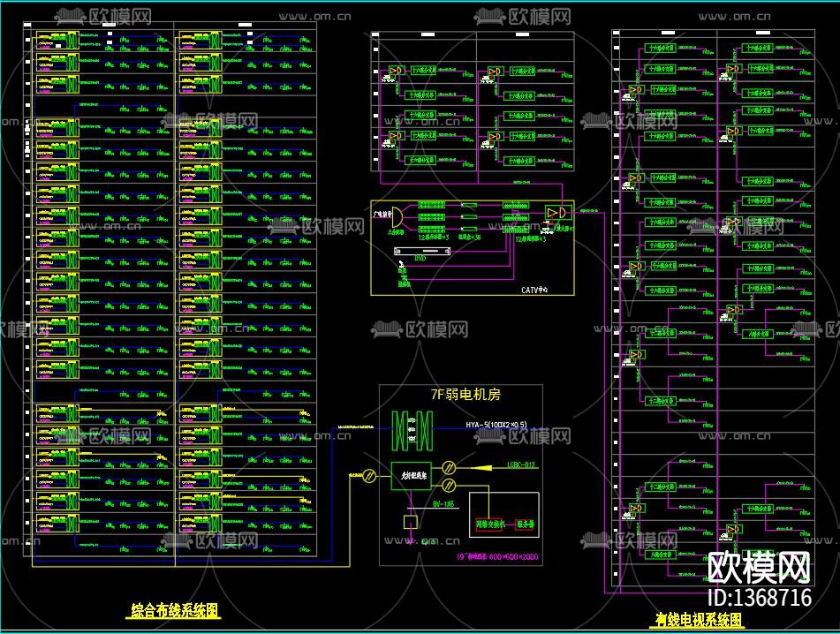Image resolution: width=840 pixels, height=634 pixels.
Task: Select the 服务器 red box
Action: 526,525
